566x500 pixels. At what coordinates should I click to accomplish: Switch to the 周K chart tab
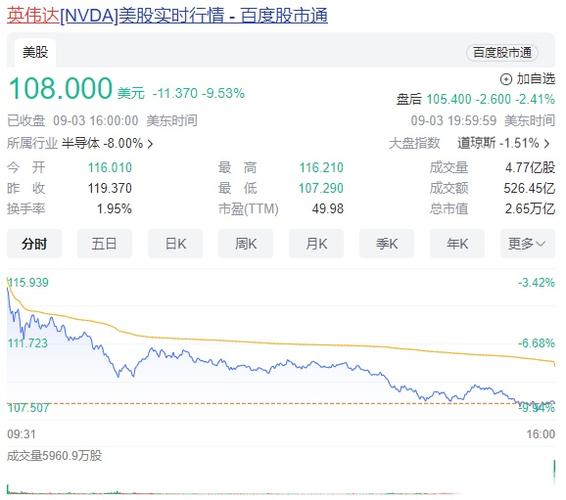point(245,244)
